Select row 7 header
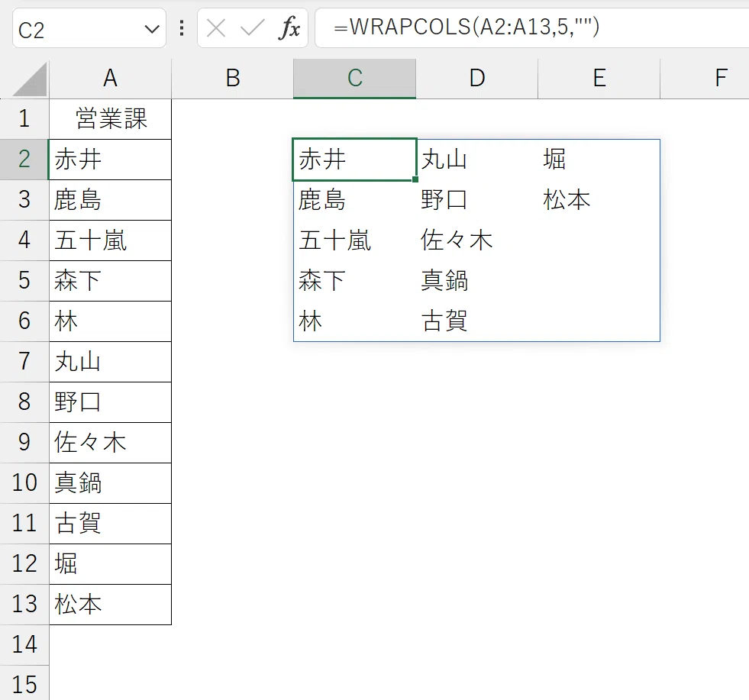This screenshot has width=749, height=700. [x=24, y=362]
